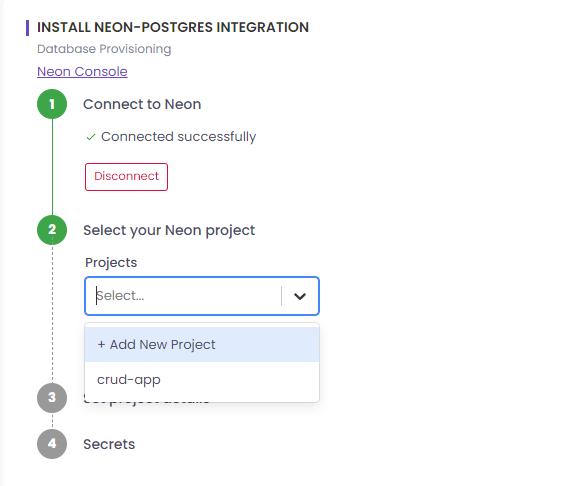Screen dimensions: 565x486
Task: Click the purple bar beside the title
Action: (x=27, y=28)
